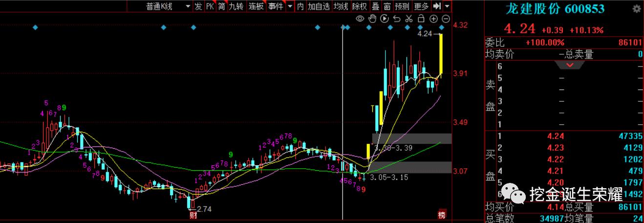Toggle the lock icon above chart
Screen dimensions: 644x223
[421, 19]
